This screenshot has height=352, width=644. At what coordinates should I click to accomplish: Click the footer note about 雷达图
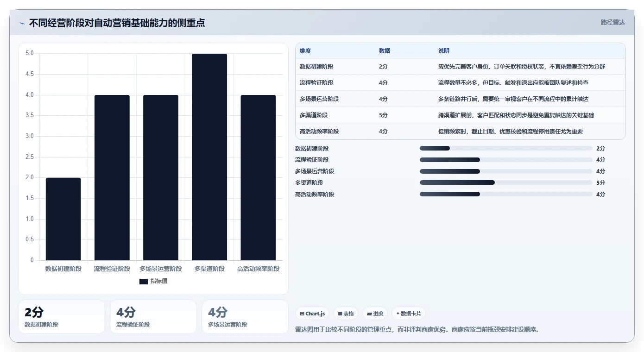pyautogui.click(x=417, y=330)
